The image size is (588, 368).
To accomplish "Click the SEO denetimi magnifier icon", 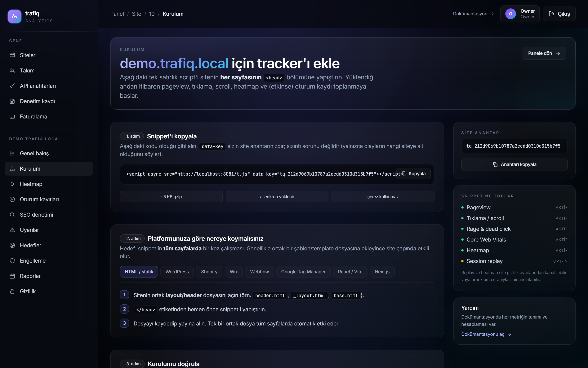I will pos(12,215).
